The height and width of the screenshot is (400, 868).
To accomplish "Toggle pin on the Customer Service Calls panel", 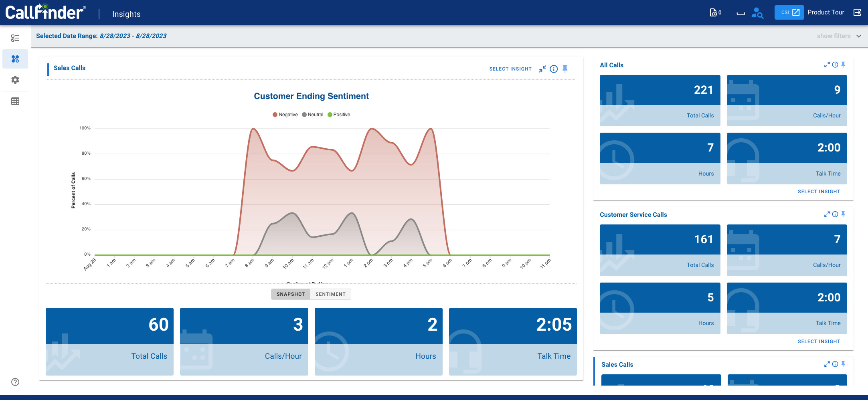I will (843, 214).
